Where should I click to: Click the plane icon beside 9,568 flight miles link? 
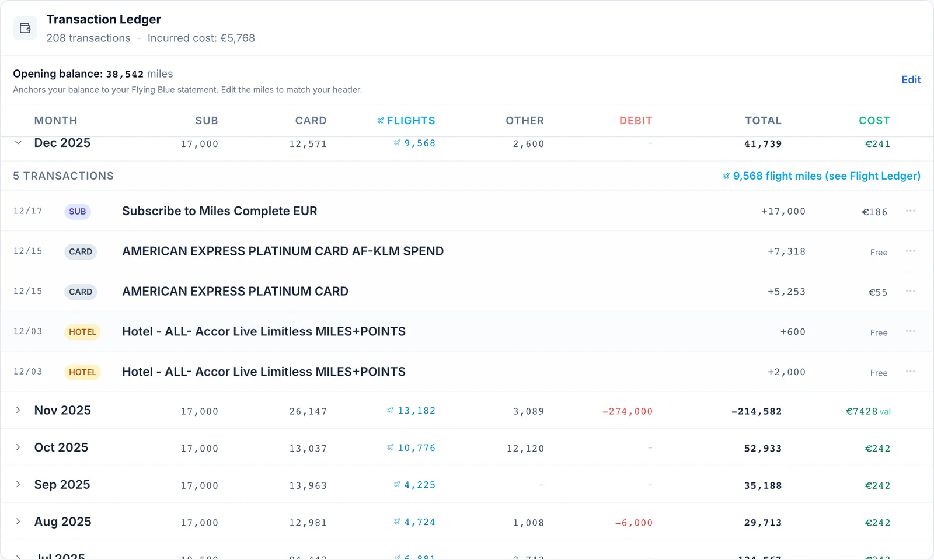click(x=726, y=176)
